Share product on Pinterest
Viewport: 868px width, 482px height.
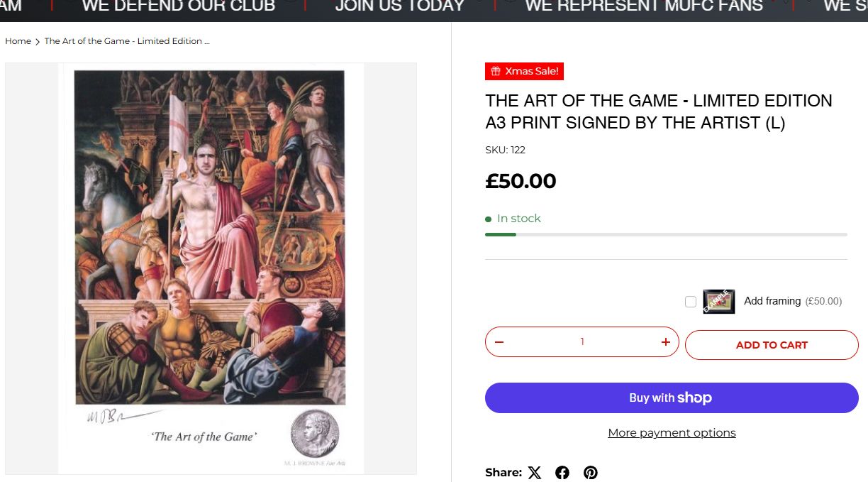click(x=591, y=473)
